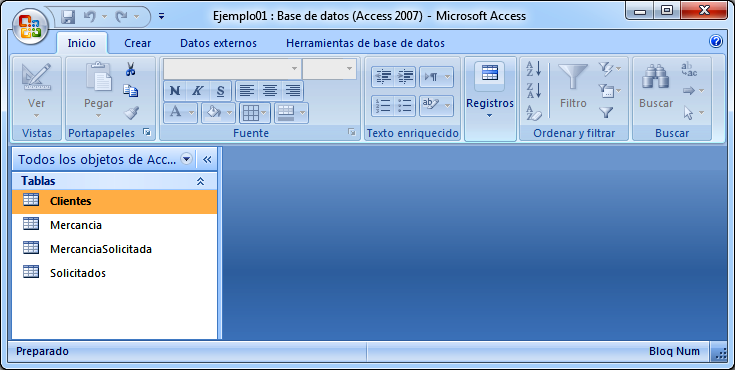The height and width of the screenshot is (370, 735).
Task: Click the 'Bloq Num' status indicator
Action: click(674, 351)
